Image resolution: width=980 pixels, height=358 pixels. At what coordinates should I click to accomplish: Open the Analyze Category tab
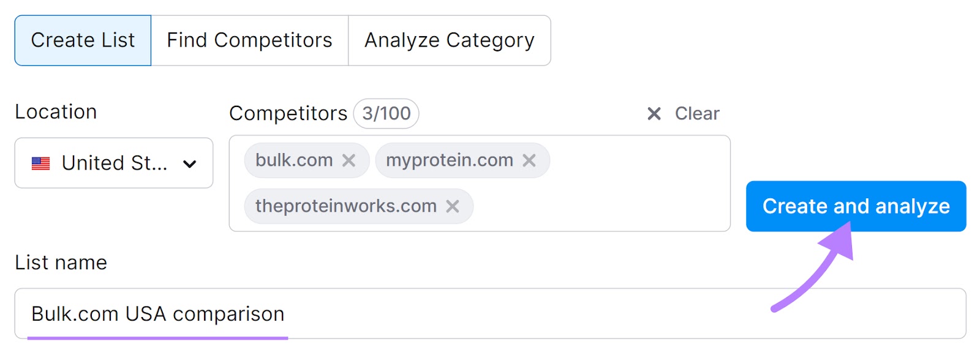tap(449, 40)
